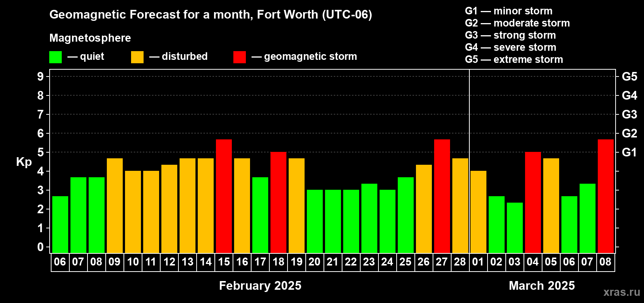The width and height of the screenshot is (644, 303).
Task: Click date cell 28 in February
Action: [460, 262]
